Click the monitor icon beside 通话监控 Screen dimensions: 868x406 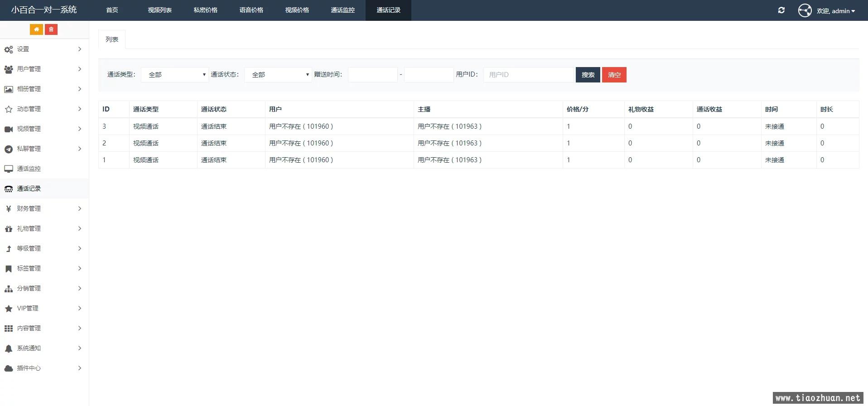click(9, 169)
